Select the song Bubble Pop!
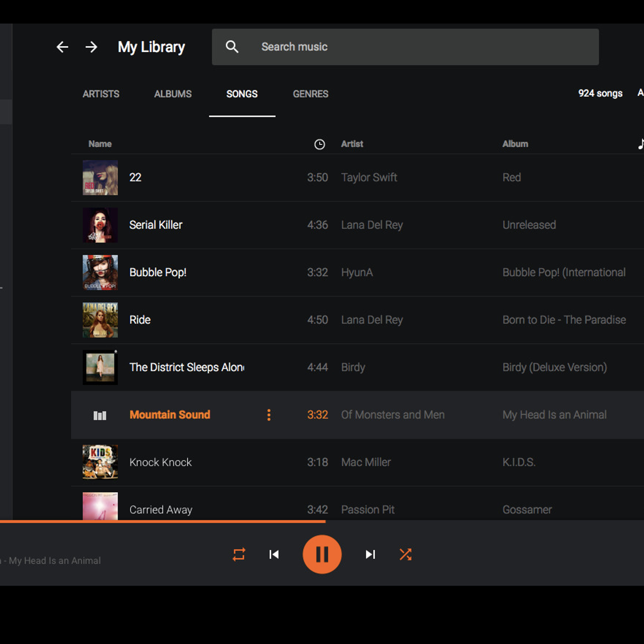 pyautogui.click(x=158, y=272)
